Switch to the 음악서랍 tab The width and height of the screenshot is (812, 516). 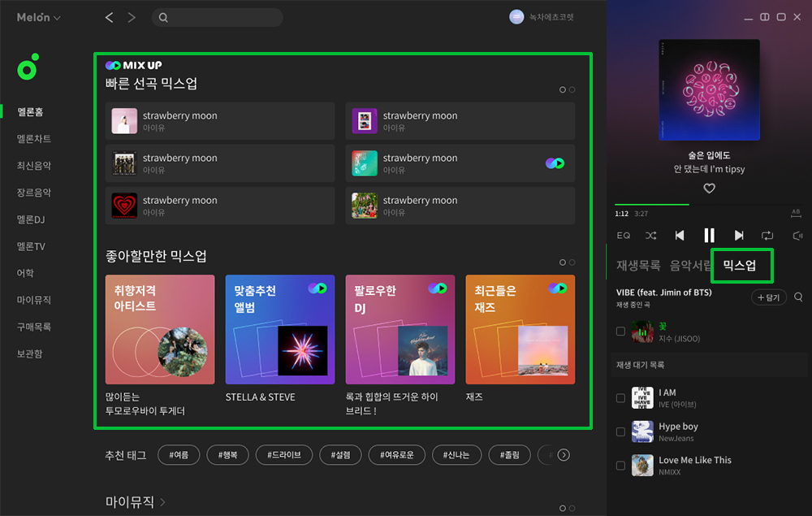coord(691,266)
